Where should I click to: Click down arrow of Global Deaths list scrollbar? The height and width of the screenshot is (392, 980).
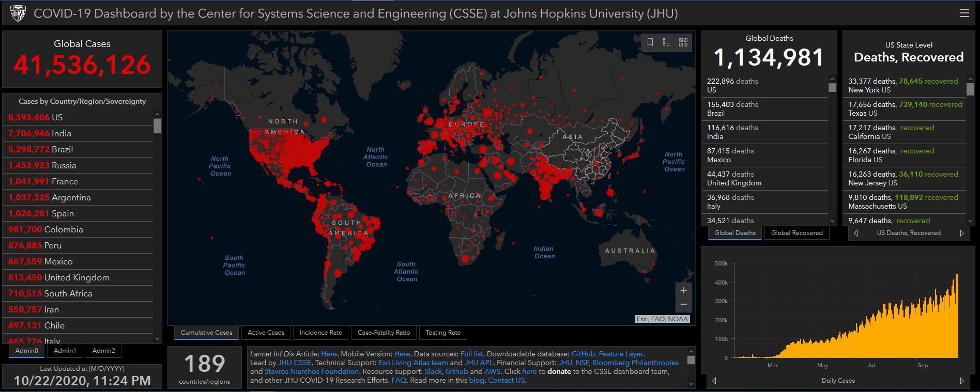tap(832, 221)
